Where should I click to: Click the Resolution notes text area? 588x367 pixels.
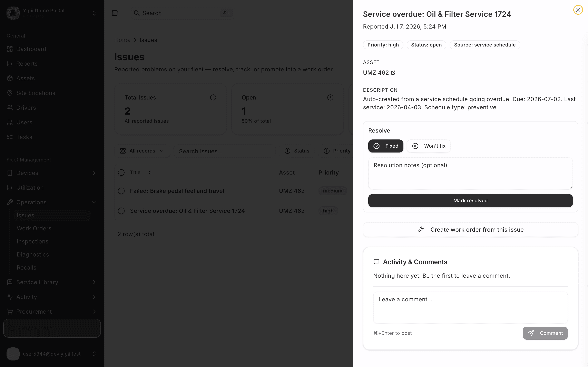(470, 173)
